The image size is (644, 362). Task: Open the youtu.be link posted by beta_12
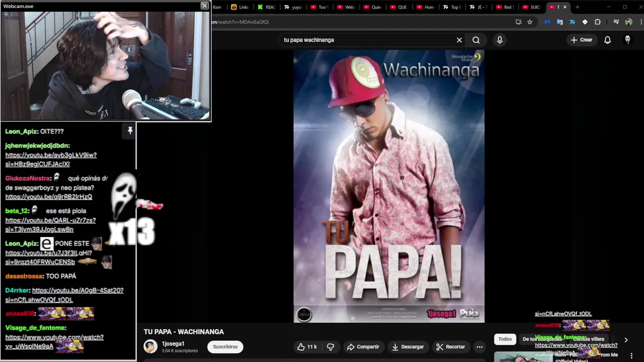point(50,225)
